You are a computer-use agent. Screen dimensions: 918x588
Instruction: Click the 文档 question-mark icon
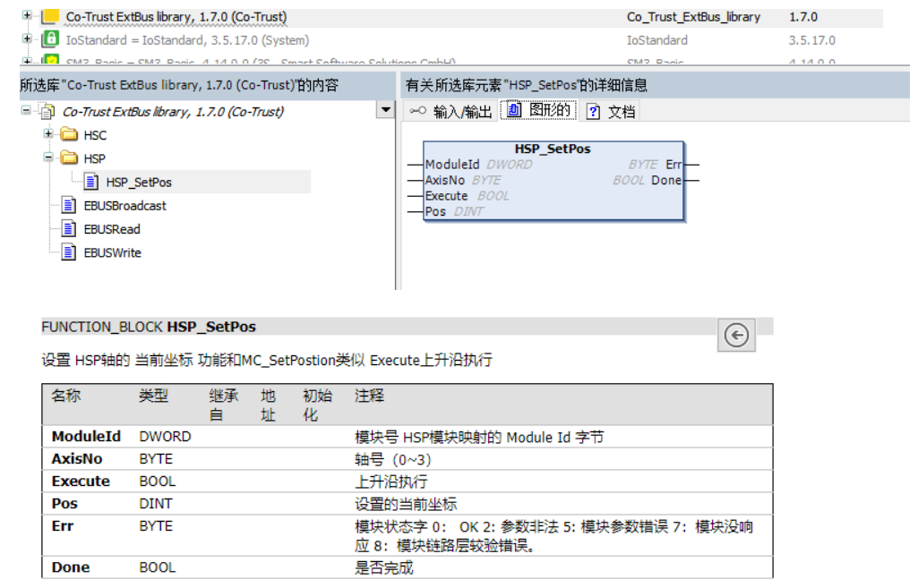593,111
